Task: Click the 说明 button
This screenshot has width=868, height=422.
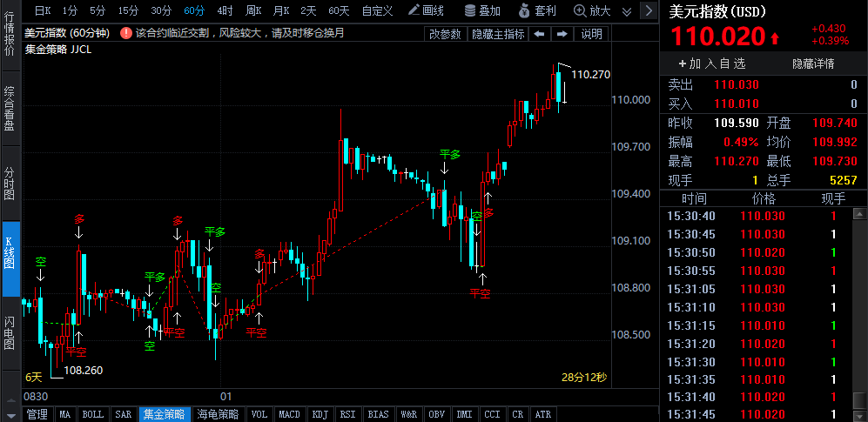Action: tap(591, 34)
